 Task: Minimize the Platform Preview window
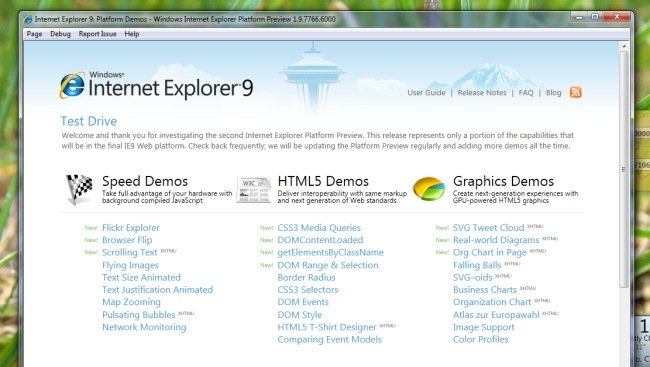tap(579, 17)
